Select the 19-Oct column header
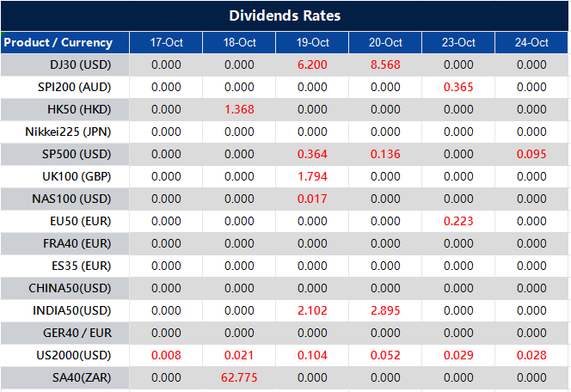Screen dimensions: 571x392 pyautogui.click(x=312, y=42)
